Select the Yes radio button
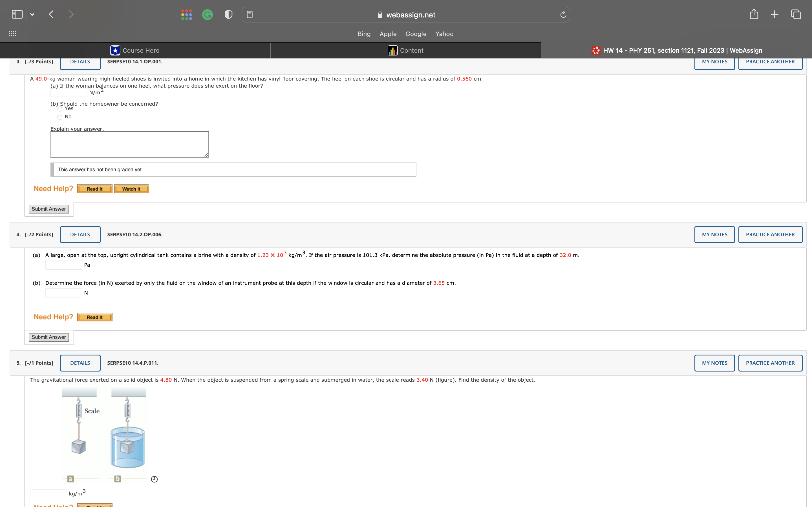The image size is (812, 507). (60, 109)
